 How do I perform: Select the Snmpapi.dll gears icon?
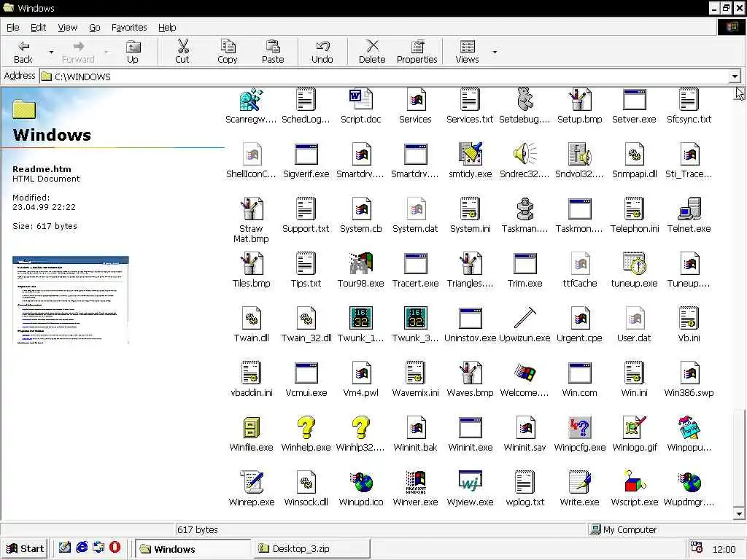click(635, 155)
